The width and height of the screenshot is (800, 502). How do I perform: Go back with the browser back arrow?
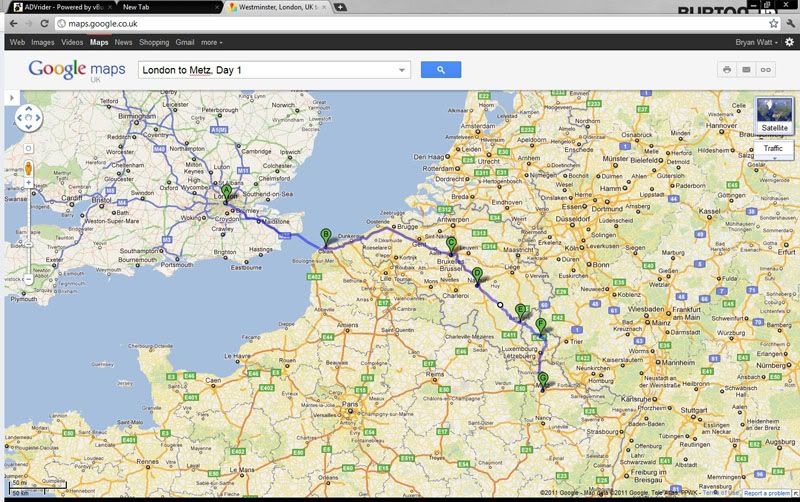pos(14,23)
